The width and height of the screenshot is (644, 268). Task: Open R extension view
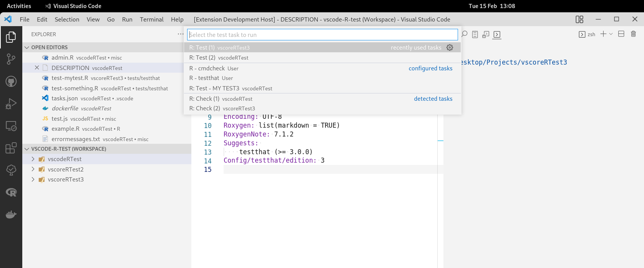tap(11, 192)
